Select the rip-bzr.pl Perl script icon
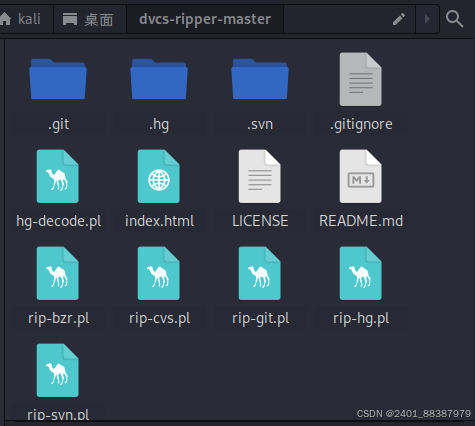Viewport: 475px width, 426px height. click(x=58, y=273)
